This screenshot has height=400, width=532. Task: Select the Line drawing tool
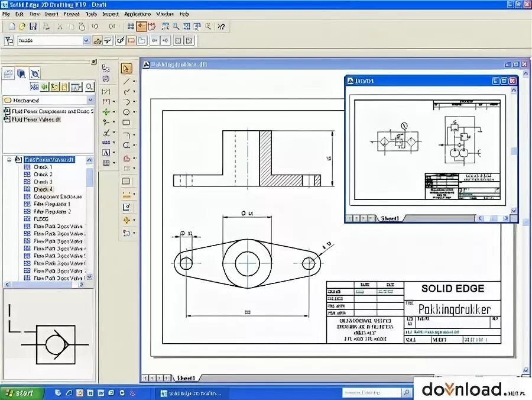pos(126,81)
